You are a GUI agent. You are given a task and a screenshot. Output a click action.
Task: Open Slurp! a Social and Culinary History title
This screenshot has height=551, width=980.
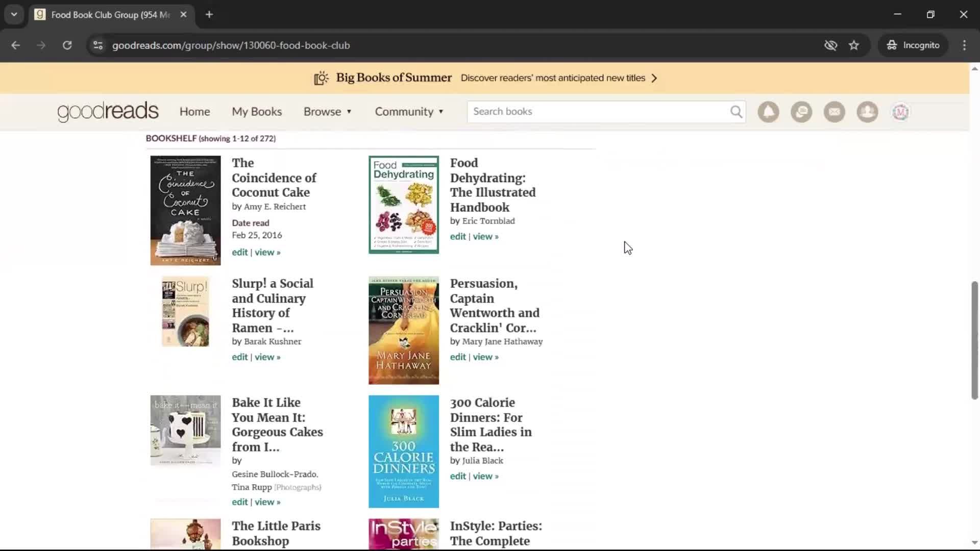coord(273,306)
